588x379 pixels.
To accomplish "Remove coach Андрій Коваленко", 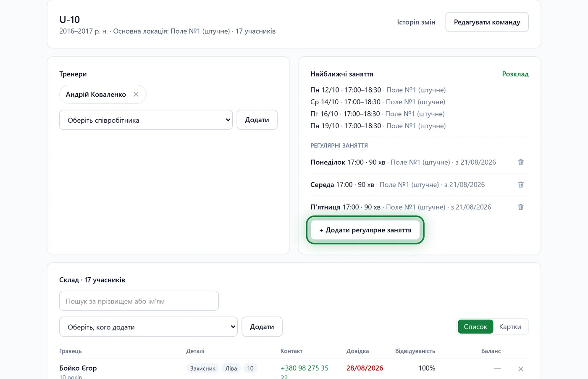I will tap(136, 95).
